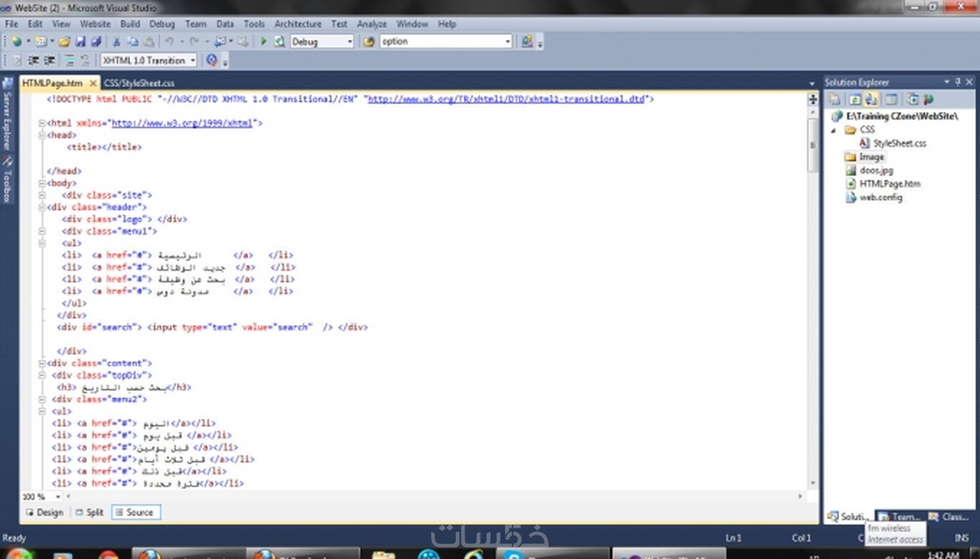This screenshot has height=559, width=980.
Task: Switch to Design view
Action: coord(45,512)
